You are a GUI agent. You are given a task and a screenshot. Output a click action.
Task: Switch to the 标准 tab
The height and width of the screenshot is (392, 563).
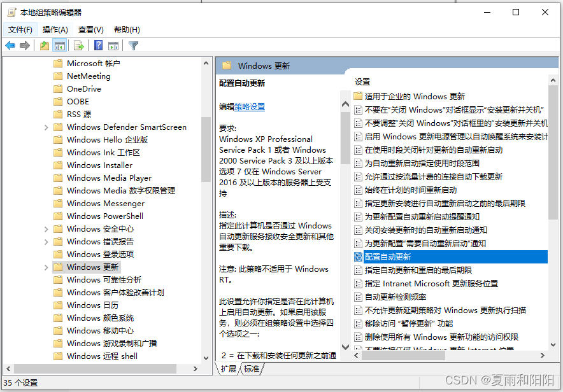(x=252, y=368)
